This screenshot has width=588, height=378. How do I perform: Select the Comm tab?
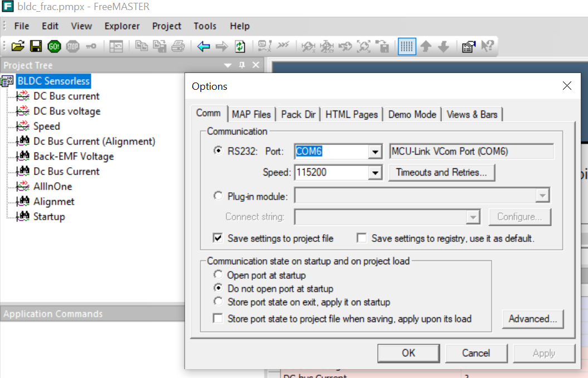point(208,113)
